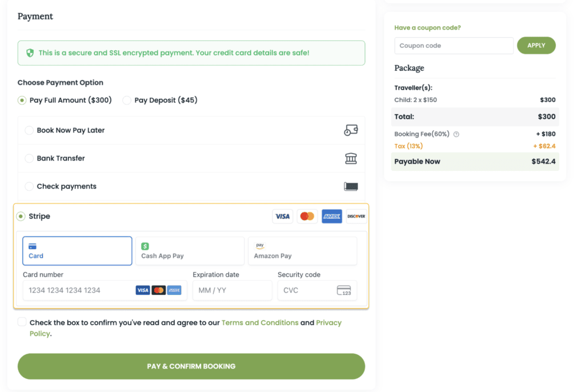Apply the coupon code
This screenshot has width=585, height=392.
coord(536,46)
